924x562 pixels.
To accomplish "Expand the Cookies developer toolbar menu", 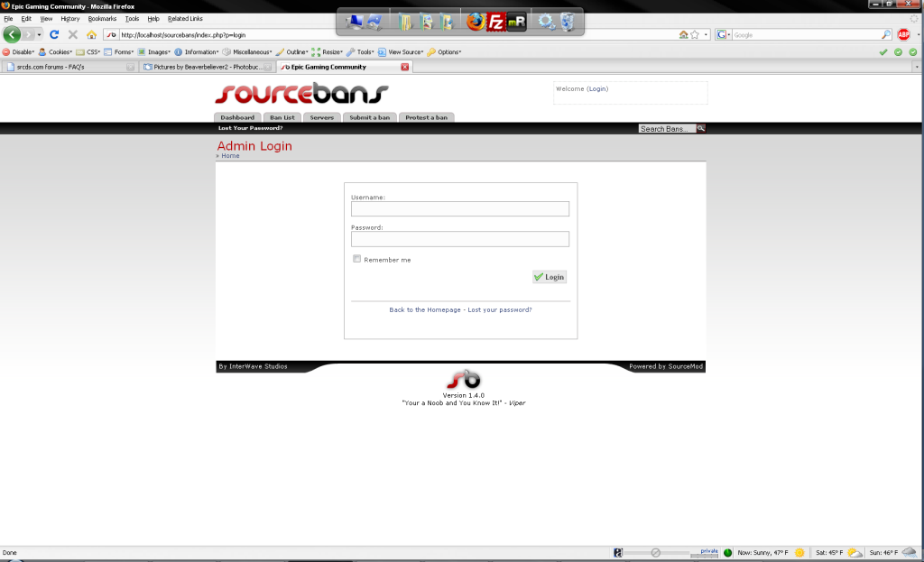I will [55, 51].
